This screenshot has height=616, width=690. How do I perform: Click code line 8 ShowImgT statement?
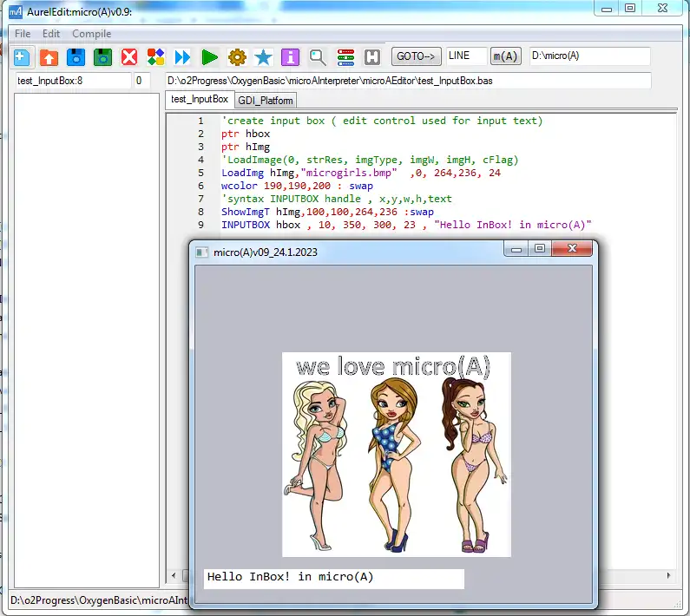click(327, 212)
